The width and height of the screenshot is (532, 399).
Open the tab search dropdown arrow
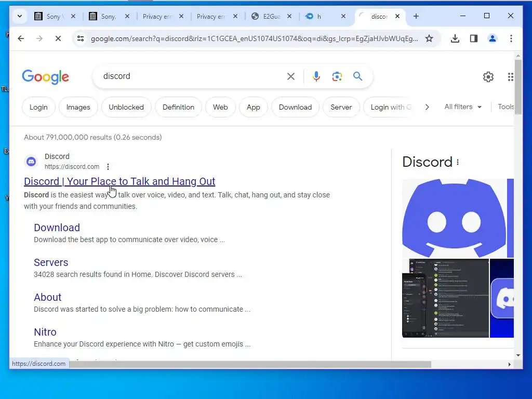(20, 16)
